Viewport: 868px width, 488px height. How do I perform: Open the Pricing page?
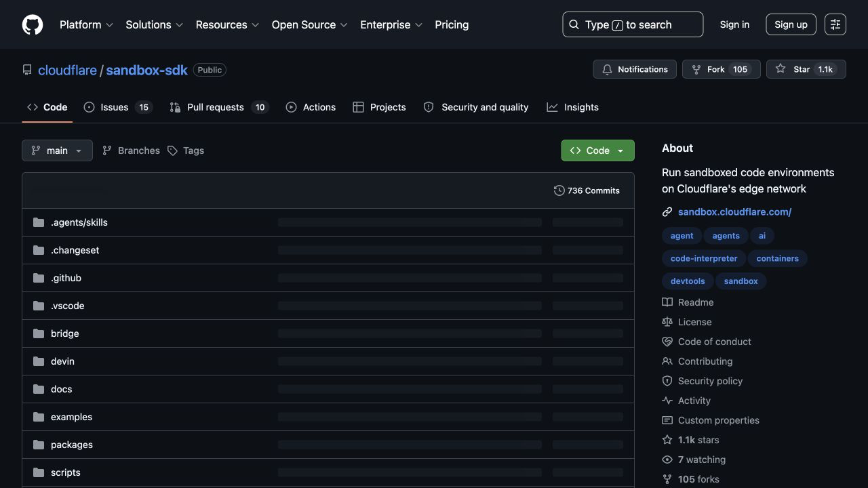(x=452, y=24)
